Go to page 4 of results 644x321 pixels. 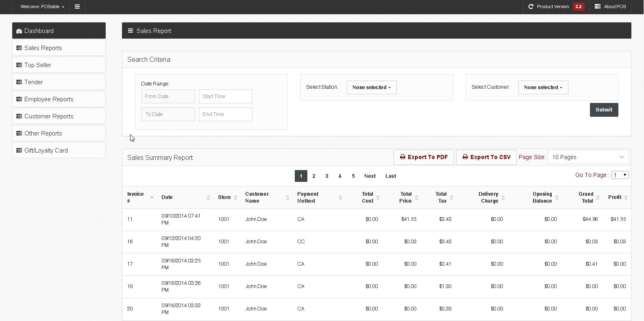(340, 176)
